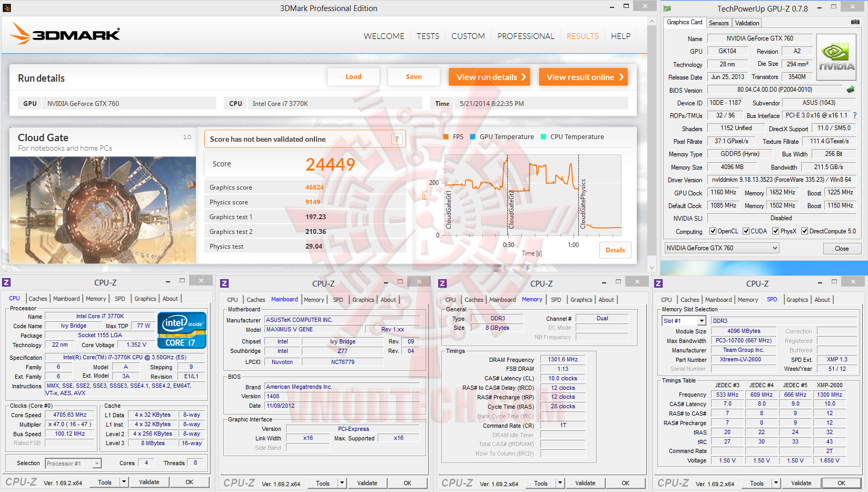Screen dimensions: 868x492
Task: Open the WELCOME section in 3DMark
Action: click(x=384, y=36)
